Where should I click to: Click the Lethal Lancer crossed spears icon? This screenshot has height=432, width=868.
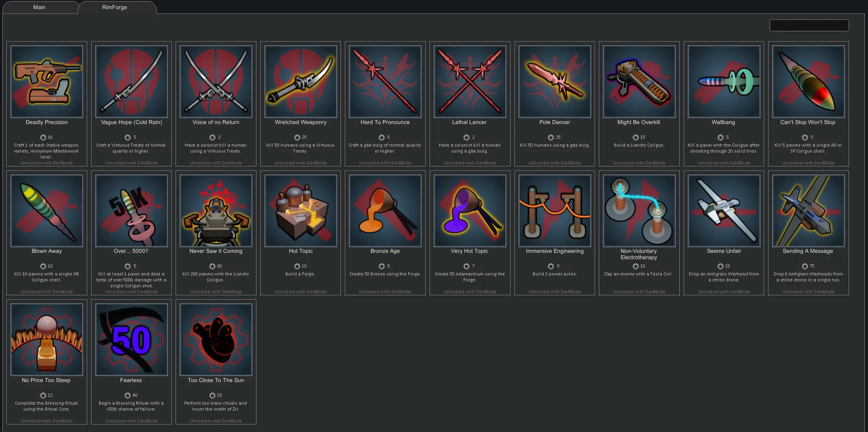[x=470, y=81]
